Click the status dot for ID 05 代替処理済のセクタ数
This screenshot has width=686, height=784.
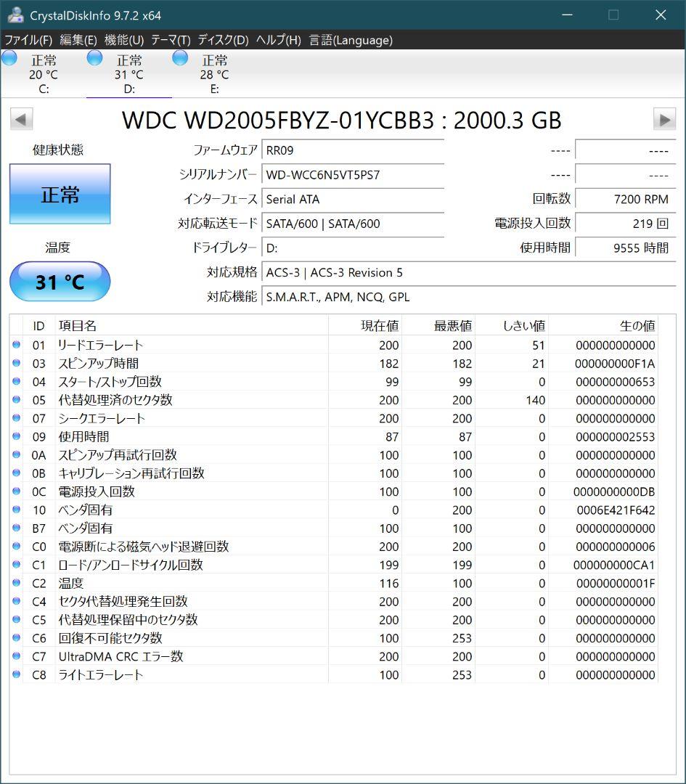pos(16,399)
